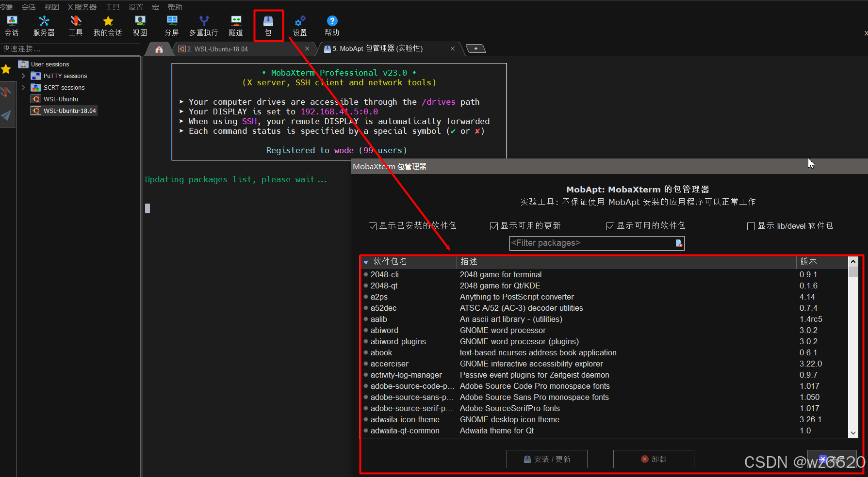Open the 视图 menu in menu bar
Image resolution: width=868 pixels, height=477 pixels.
(x=52, y=7)
